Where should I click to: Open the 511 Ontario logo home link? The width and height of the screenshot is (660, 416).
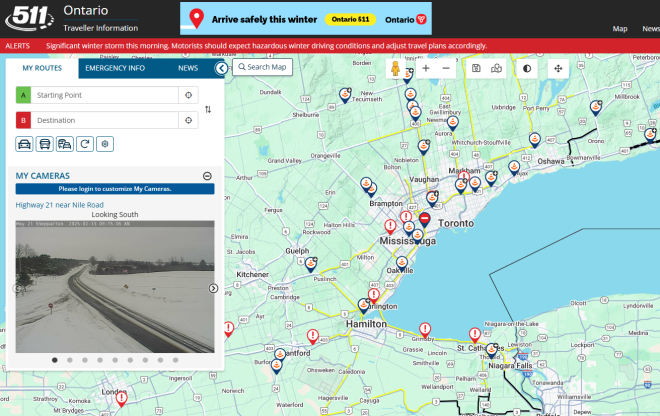29,18
